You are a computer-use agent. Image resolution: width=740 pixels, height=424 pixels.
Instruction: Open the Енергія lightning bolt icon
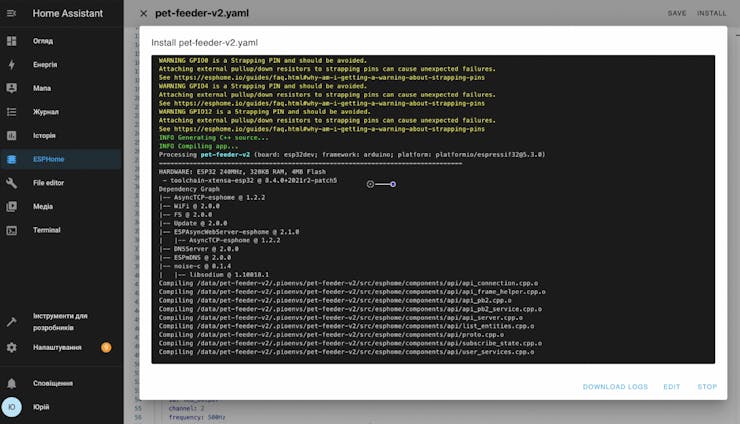tap(11, 65)
